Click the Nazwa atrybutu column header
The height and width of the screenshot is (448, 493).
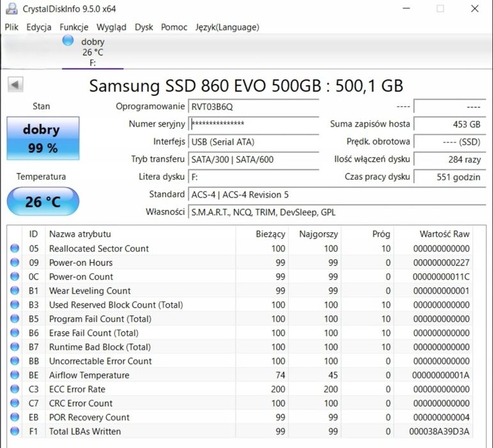140,234
